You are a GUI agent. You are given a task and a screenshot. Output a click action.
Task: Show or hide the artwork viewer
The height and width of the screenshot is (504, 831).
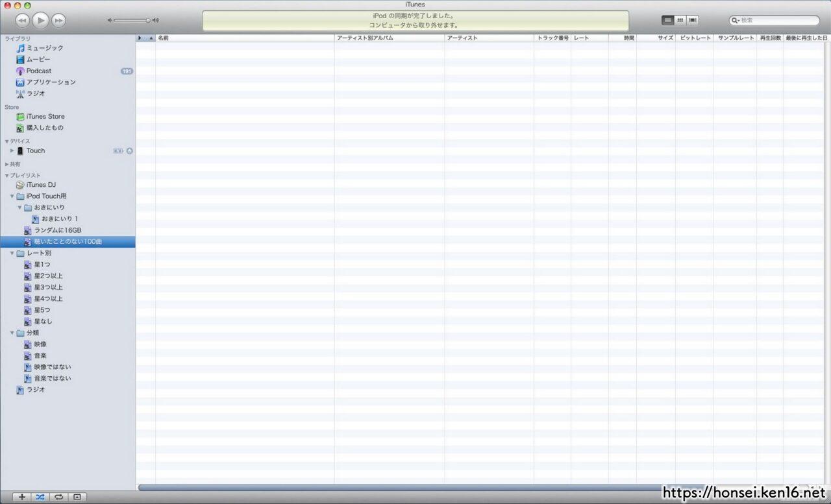click(x=77, y=497)
